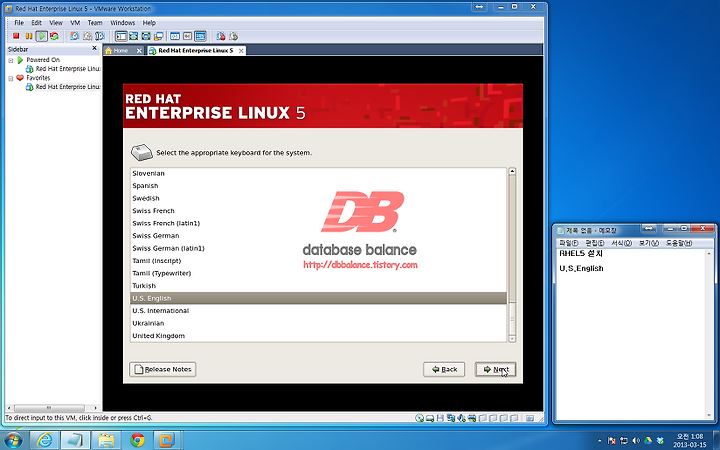Image resolution: width=720 pixels, height=450 pixels.
Task: Open the message log status bar icon
Action: [529, 418]
